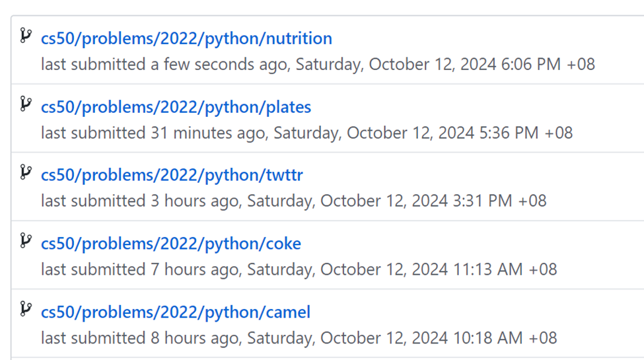Visit the cs50/problems/2022/python/coke link

coord(171,244)
